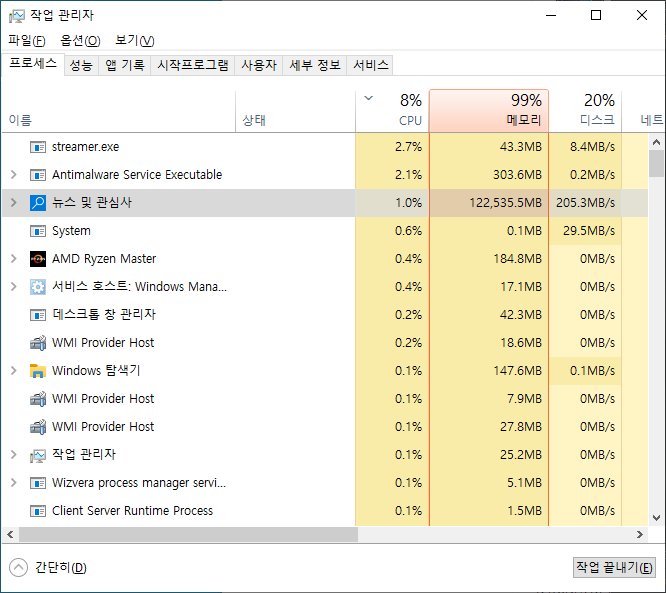Click the AMD Ryzen Master icon
This screenshot has height=593, width=666.
click(38, 259)
